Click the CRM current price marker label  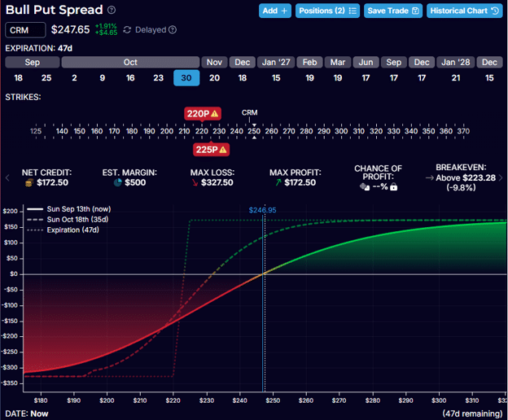point(249,112)
